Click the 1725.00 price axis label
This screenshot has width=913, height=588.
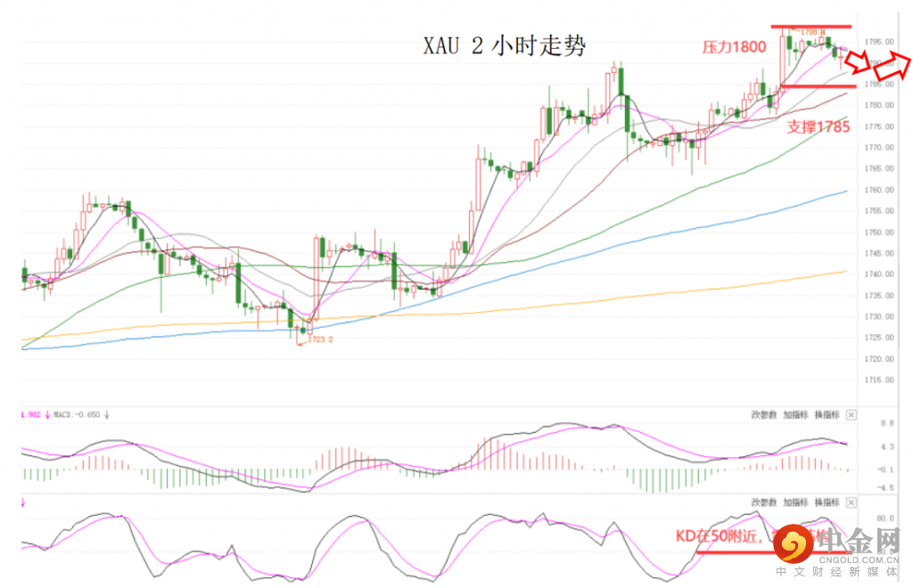click(x=879, y=338)
